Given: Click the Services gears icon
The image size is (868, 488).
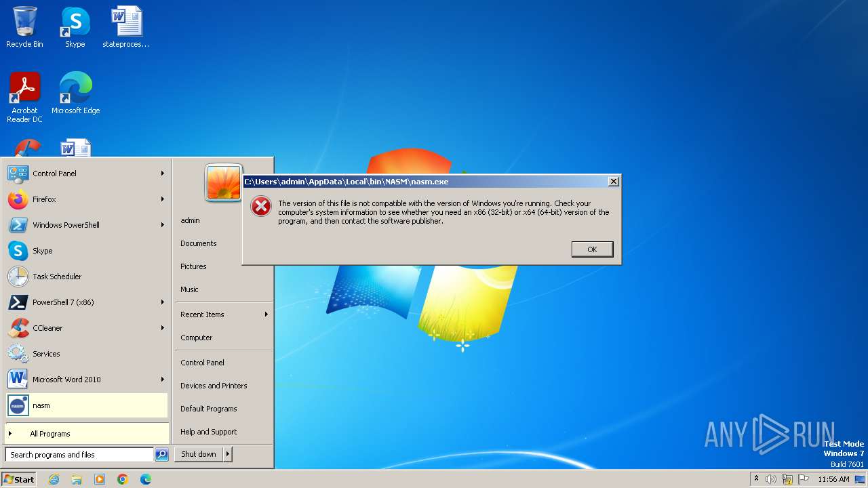Looking at the screenshot, I should pos(18,354).
